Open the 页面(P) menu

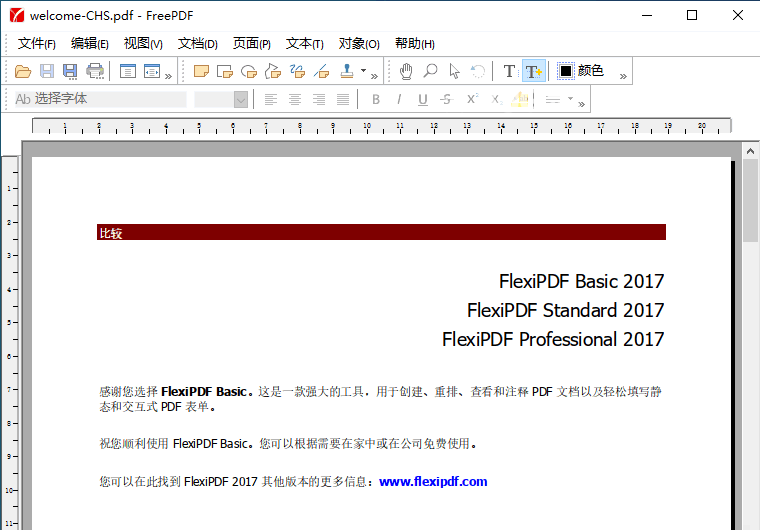click(x=252, y=44)
